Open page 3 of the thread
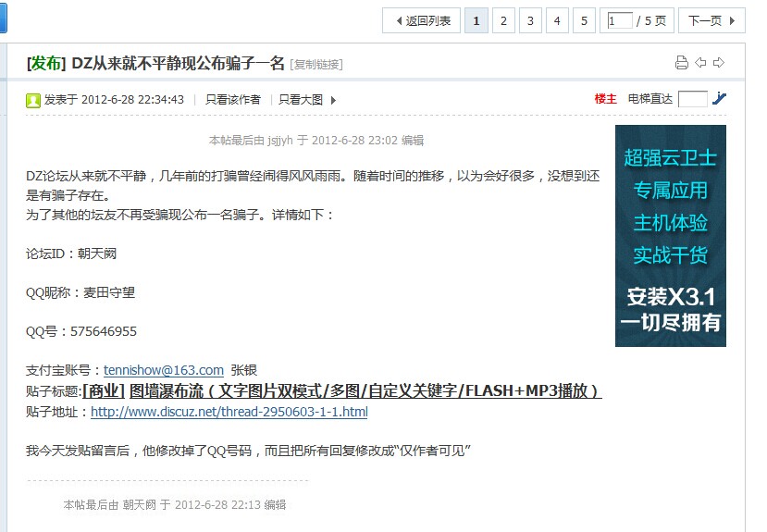This screenshot has height=532, width=767. [530, 20]
